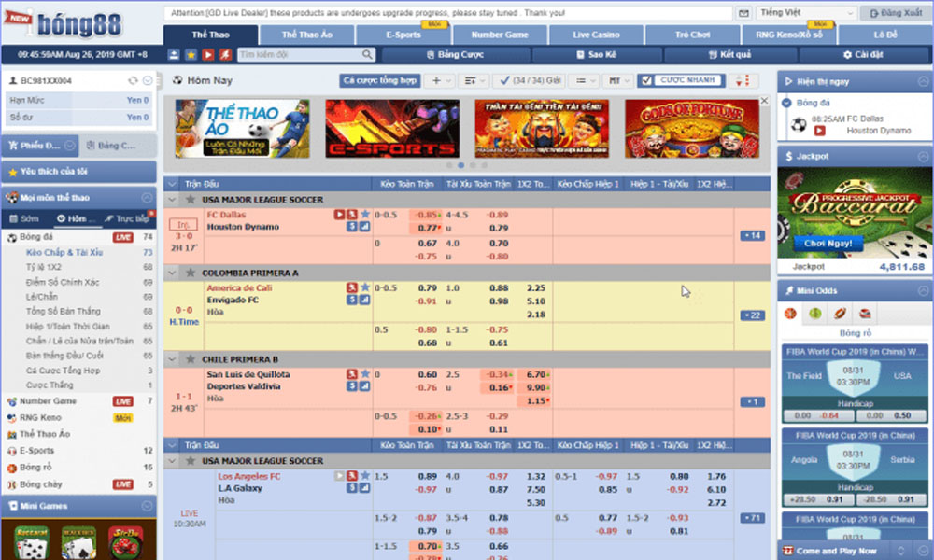Open the E-Sports tab
Image resolution: width=934 pixels, height=560 pixels.
[x=403, y=35]
